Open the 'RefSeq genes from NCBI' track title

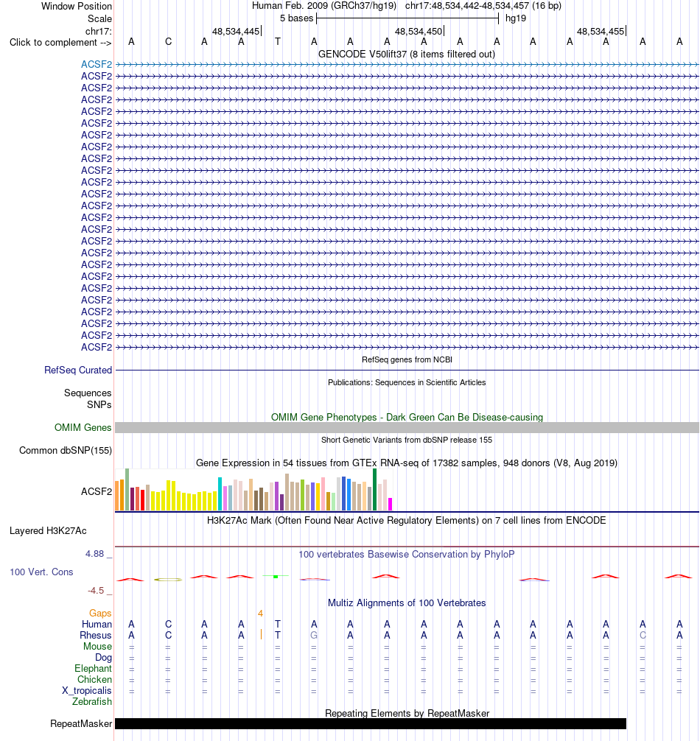pyautogui.click(x=407, y=359)
